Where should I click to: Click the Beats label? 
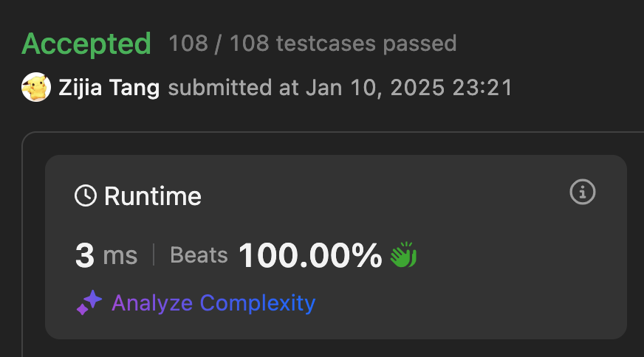(199, 255)
